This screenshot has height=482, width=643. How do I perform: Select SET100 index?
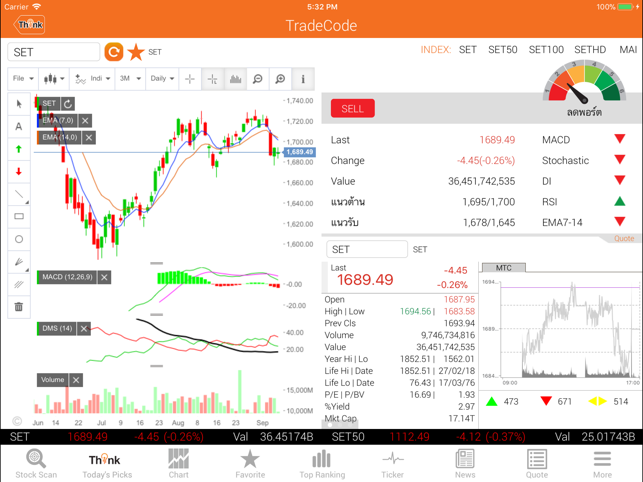[x=546, y=50]
